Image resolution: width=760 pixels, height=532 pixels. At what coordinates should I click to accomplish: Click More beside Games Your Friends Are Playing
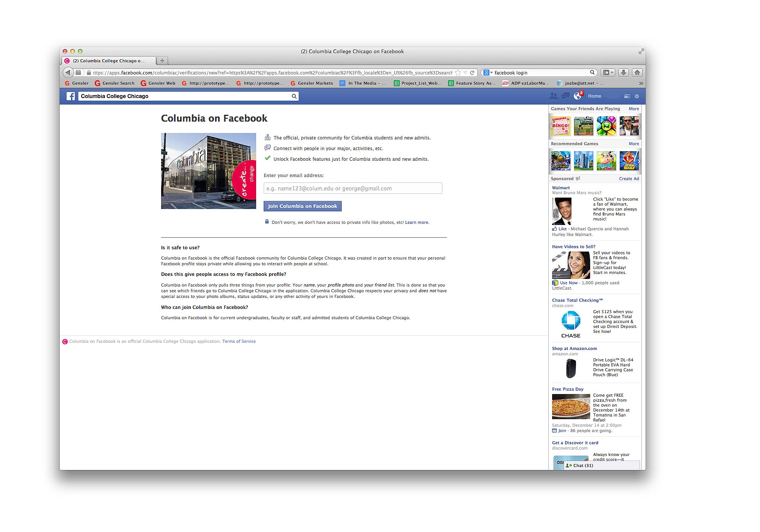pyautogui.click(x=634, y=109)
